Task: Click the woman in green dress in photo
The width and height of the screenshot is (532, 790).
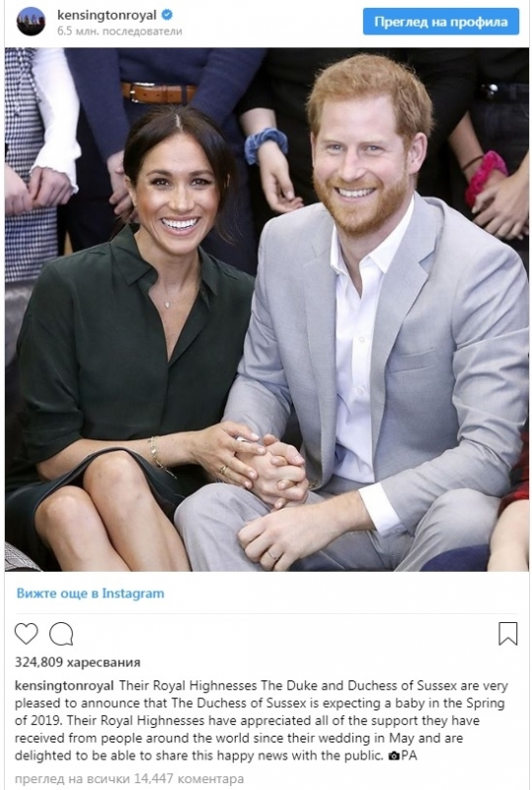Action: [131, 343]
